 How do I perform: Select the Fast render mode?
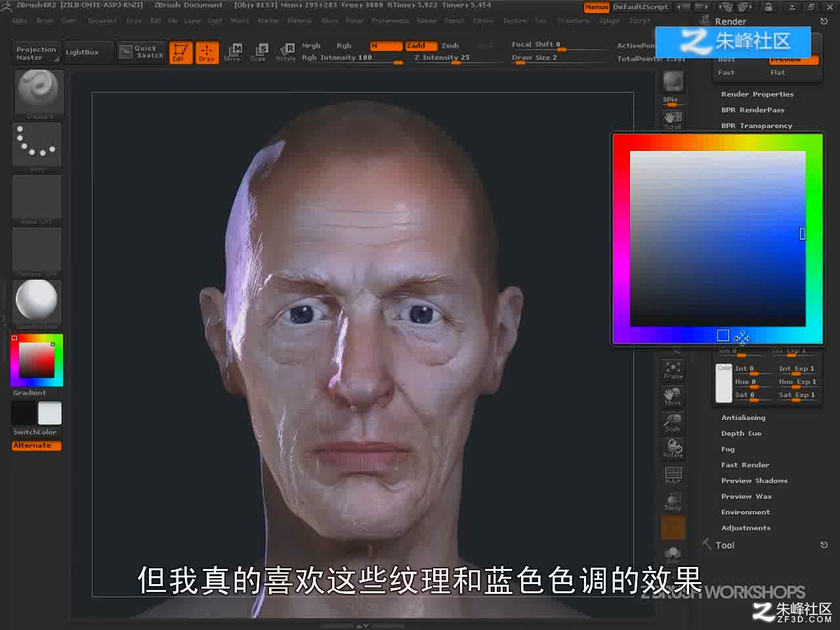coord(726,73)
